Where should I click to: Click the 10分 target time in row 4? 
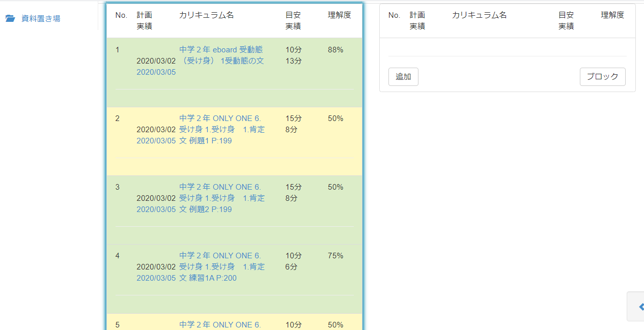tap(294, 256)
